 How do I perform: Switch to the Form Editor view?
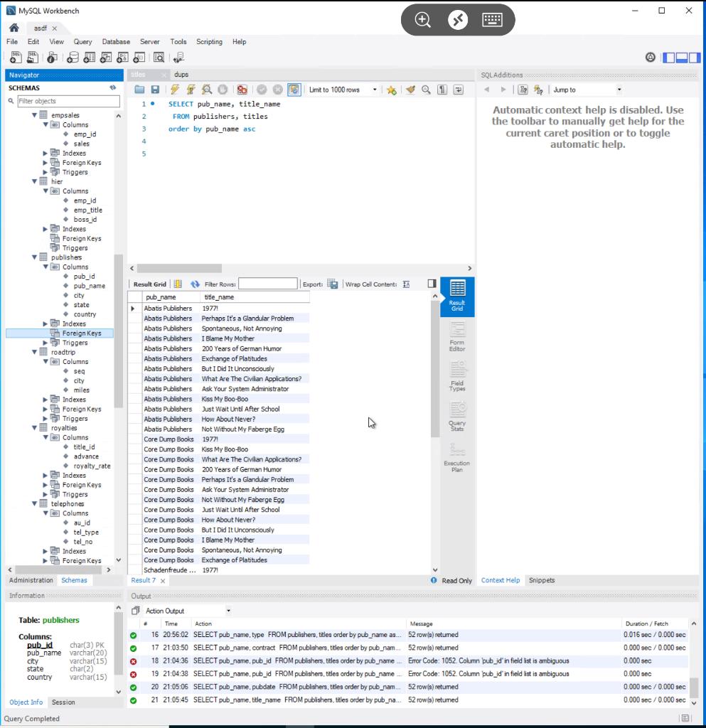[456, 338]
